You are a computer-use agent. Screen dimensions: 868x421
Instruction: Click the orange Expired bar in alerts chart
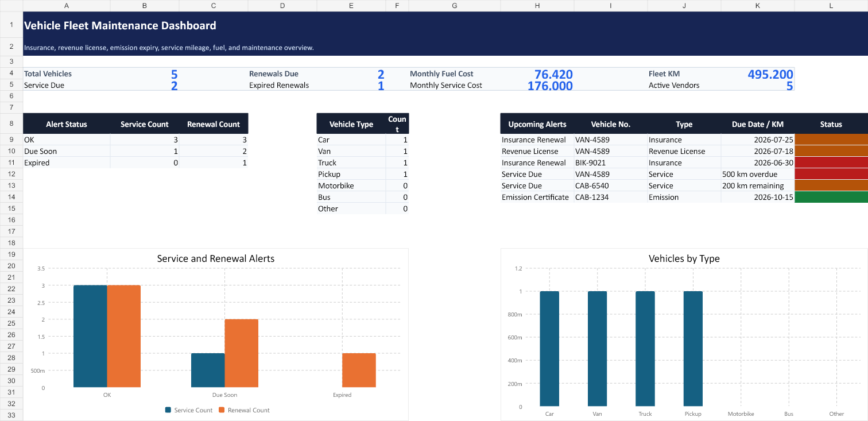pyautogui.click(x=359, y=370)
